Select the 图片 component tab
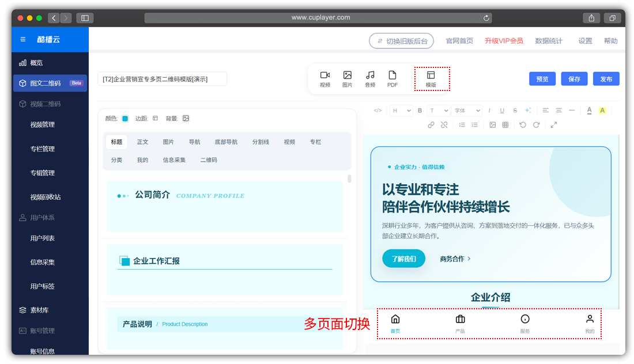Screen dimensions: 634x364 tap(168, 142)
